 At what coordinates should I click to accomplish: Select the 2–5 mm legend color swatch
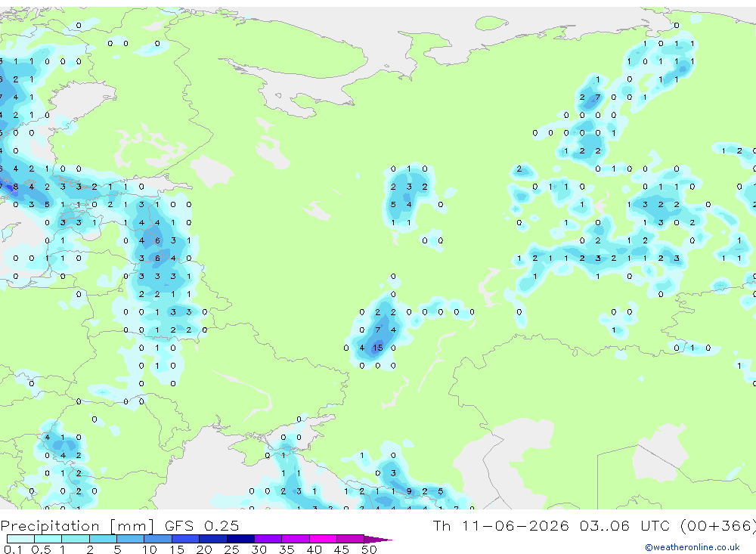(103, 539)
